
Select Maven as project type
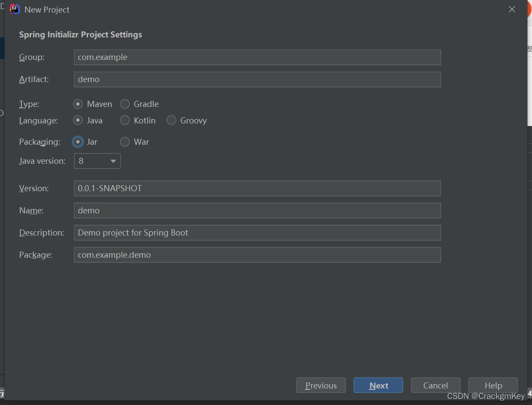[93, 104]
